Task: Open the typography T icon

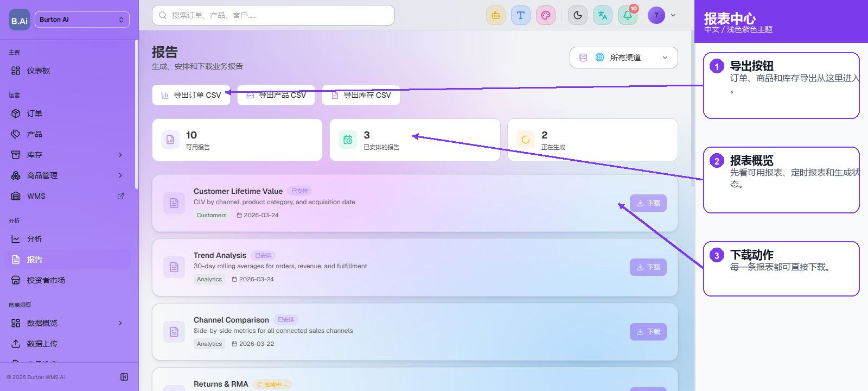Action: click(521, 15)
